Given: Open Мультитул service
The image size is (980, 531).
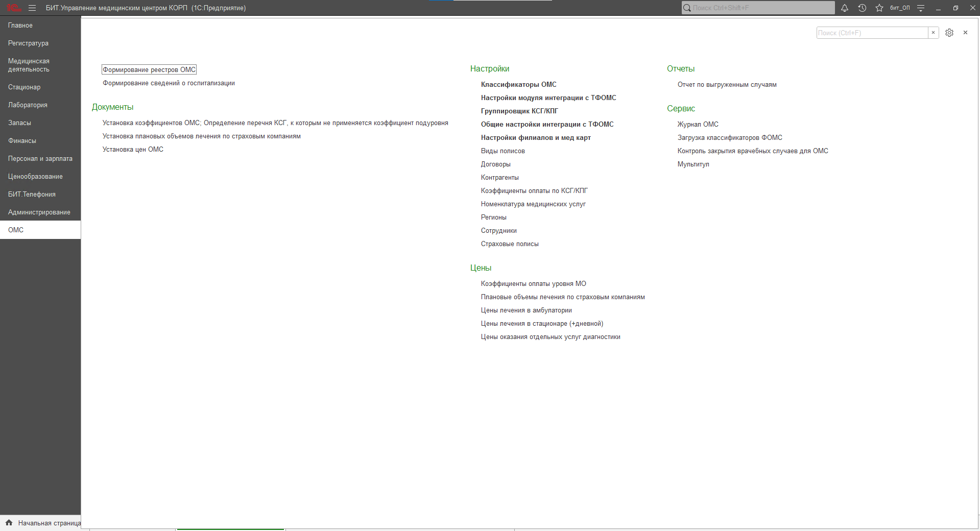Looking at the screenshot, I should (x=693, y=164).
